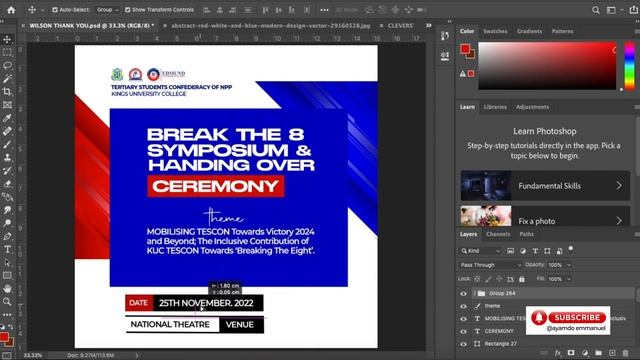Screen dimensions: 640x360
Task: Open the Search icon in options bar
Action: point(596,10)
